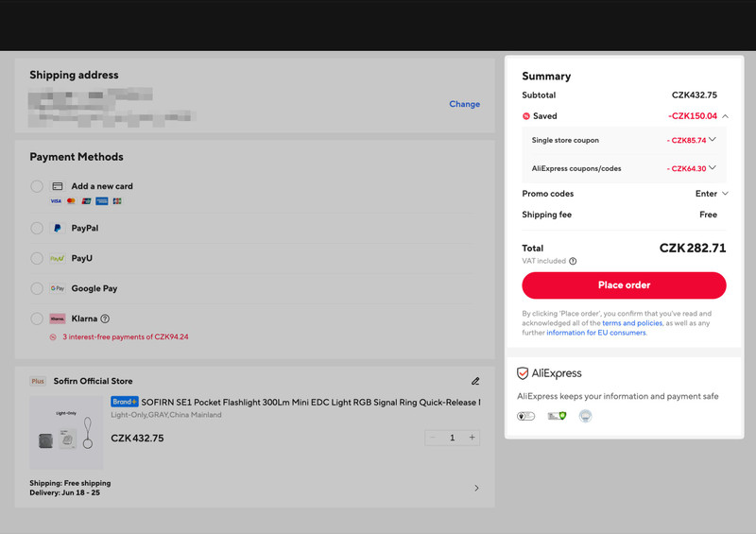
Task: Expand the Single store coupon chevron
Action: coord(713,140)
